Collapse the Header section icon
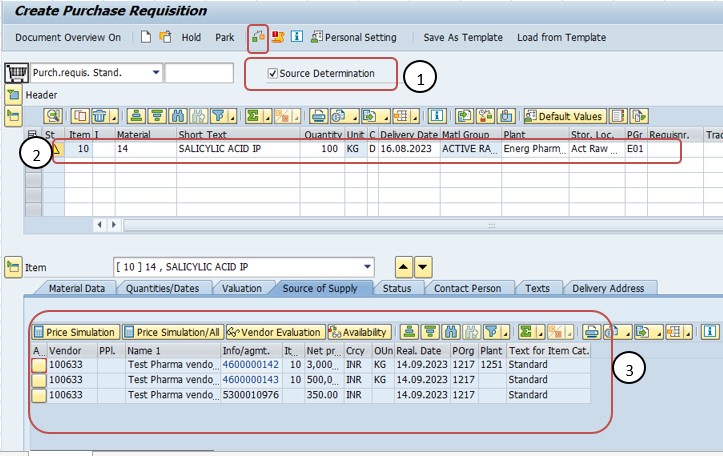723x456 pixels. coord(13,95)
